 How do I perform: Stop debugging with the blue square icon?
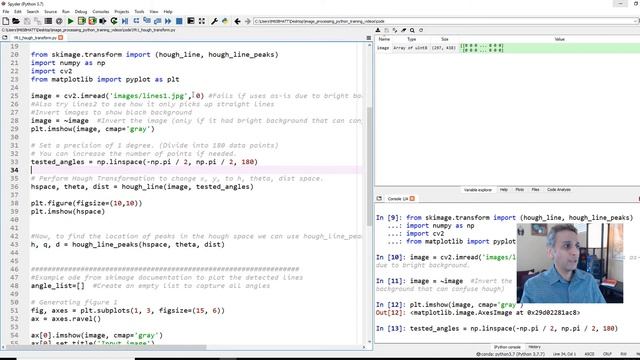pos(179,21)
